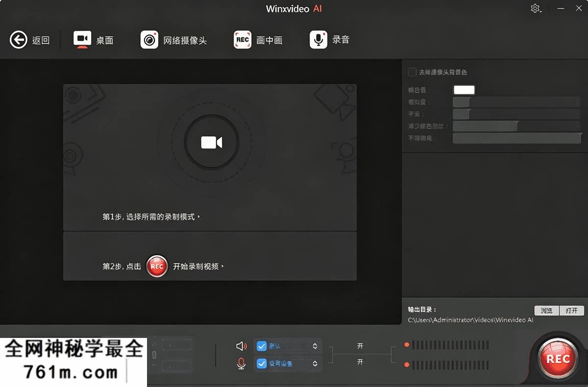Select the 网络摄像头 webcam recording mode
Viewport: 588px width, 387px height.
tap(173, 40)
